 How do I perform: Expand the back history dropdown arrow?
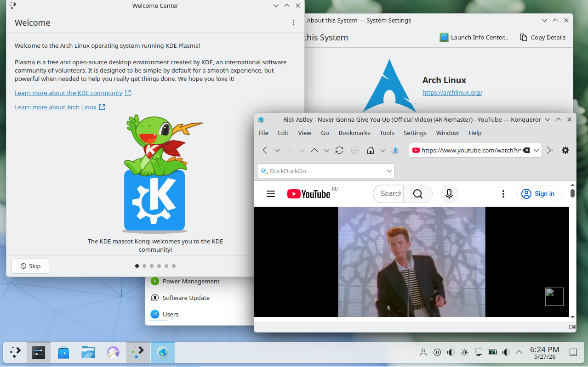277,150
